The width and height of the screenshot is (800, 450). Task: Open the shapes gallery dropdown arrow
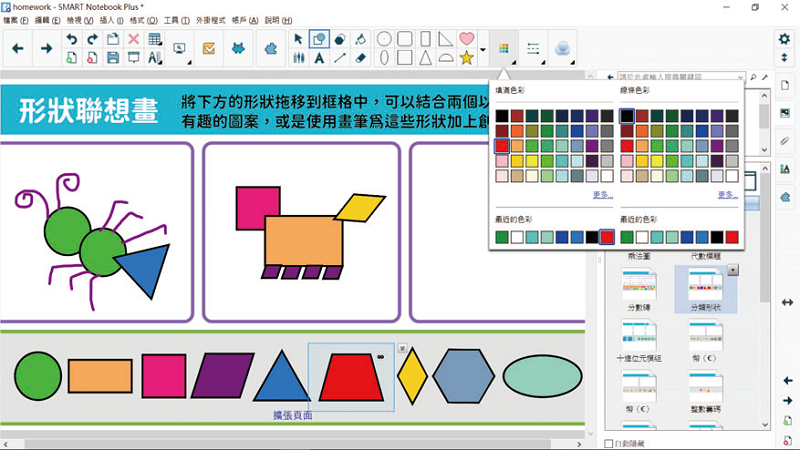pos(483,49)
